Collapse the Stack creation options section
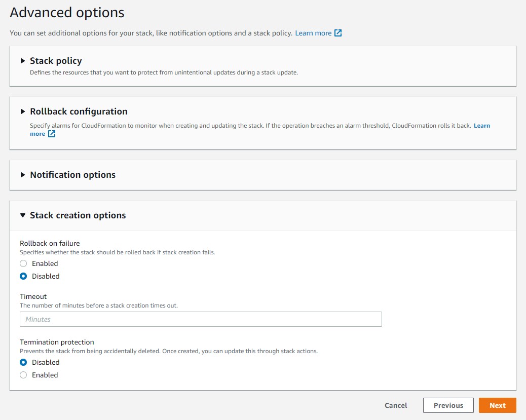The image size is (526, 420). coord(22,215)
